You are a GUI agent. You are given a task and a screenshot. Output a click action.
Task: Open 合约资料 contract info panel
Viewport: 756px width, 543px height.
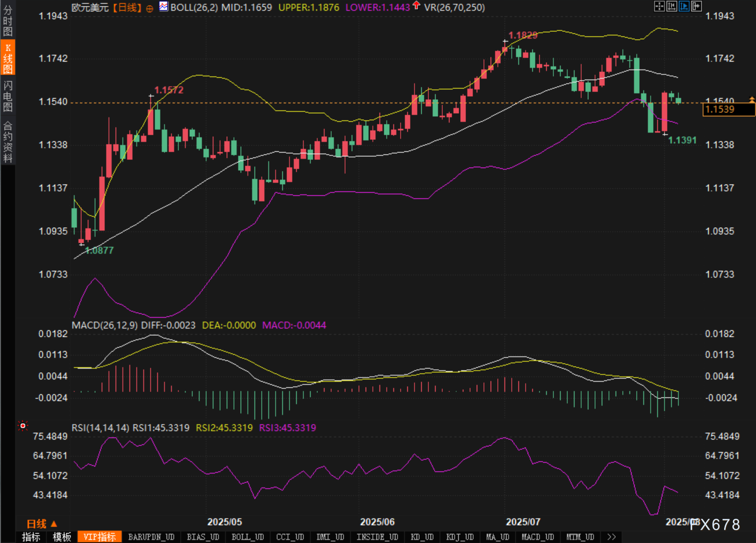[x=8, y=142]
